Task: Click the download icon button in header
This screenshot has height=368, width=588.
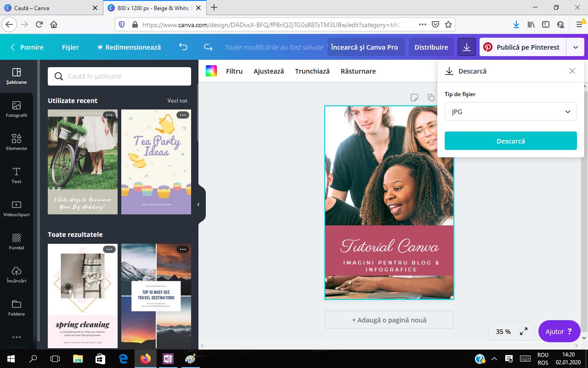Action: [x=467, y=47]
